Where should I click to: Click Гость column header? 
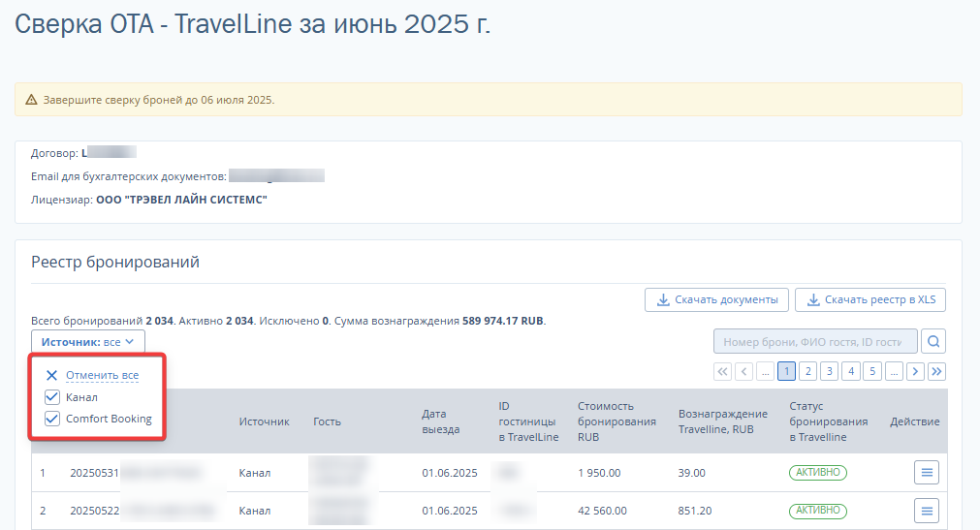[327, 421]
